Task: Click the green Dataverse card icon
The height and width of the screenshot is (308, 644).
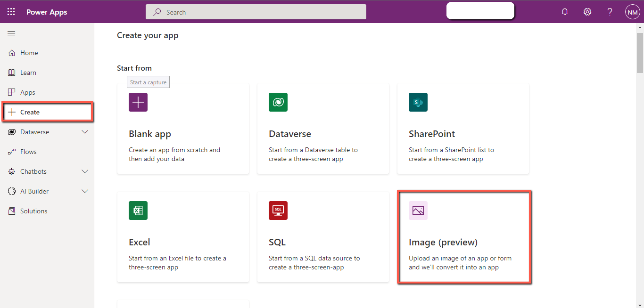Action: point(278,102)
